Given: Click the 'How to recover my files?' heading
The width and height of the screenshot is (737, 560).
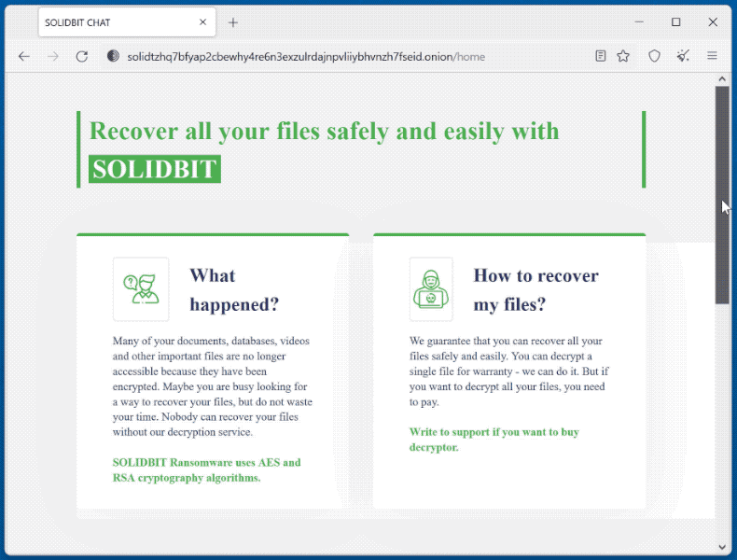Looking at the screenshot, I should tap(535, 289).
